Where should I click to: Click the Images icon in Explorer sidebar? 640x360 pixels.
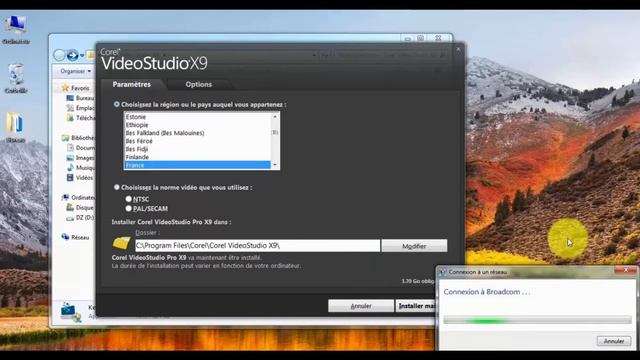70,158
